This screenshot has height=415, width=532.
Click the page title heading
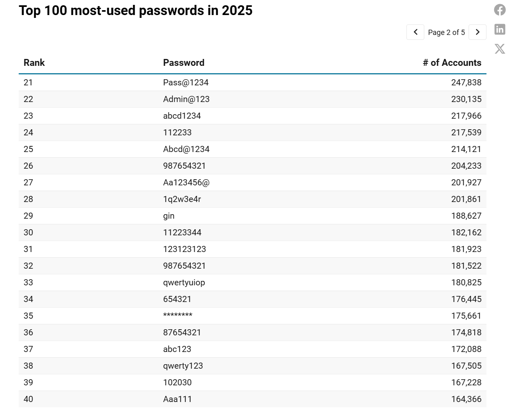(x=136, y=11)
